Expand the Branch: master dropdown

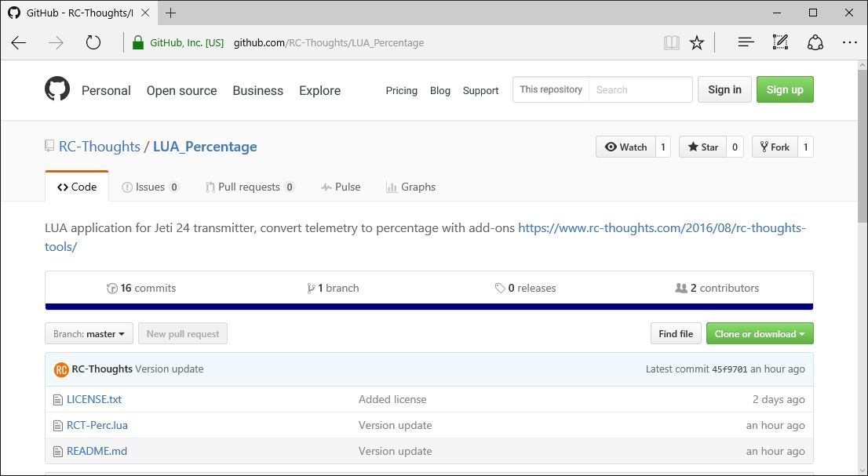[89, 334]
